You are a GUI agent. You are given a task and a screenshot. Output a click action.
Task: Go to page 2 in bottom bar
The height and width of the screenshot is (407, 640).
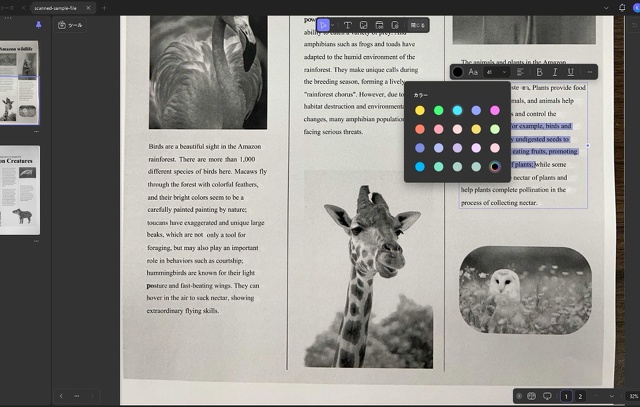point(580,396)
